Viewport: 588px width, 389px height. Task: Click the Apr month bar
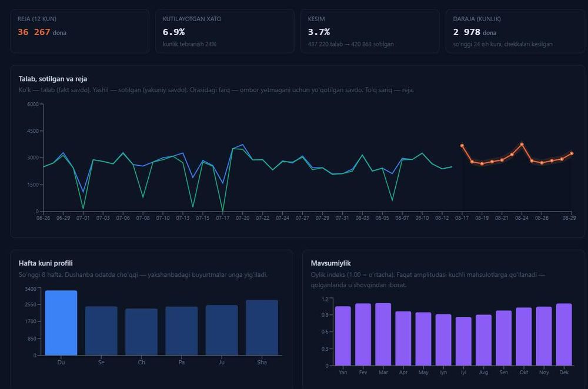tap(403, 338)
